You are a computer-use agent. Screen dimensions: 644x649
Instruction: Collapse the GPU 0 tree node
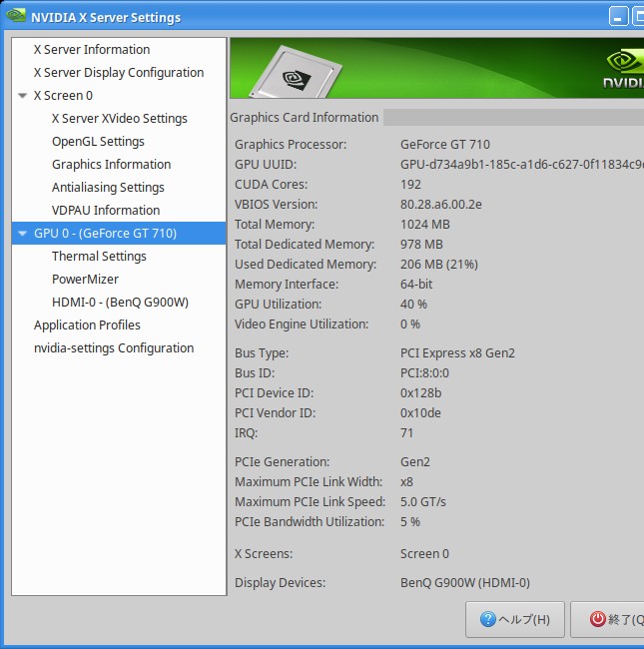[23, 234]
